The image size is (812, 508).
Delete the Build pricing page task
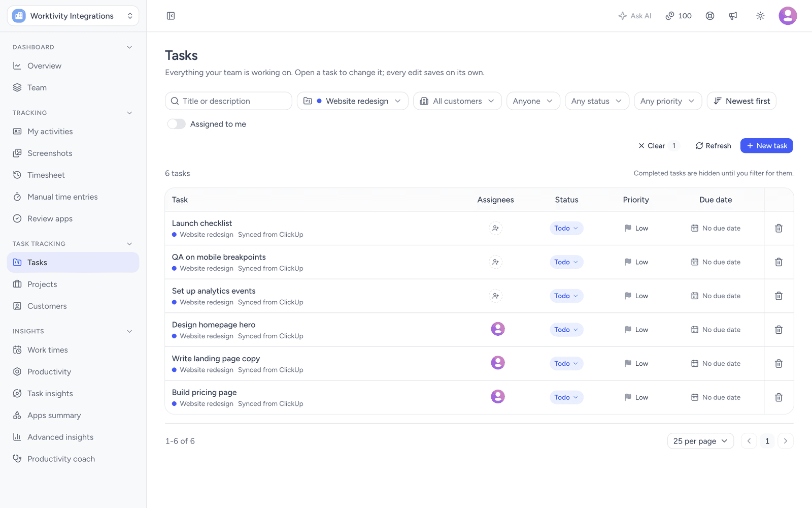tap(779, 397)
